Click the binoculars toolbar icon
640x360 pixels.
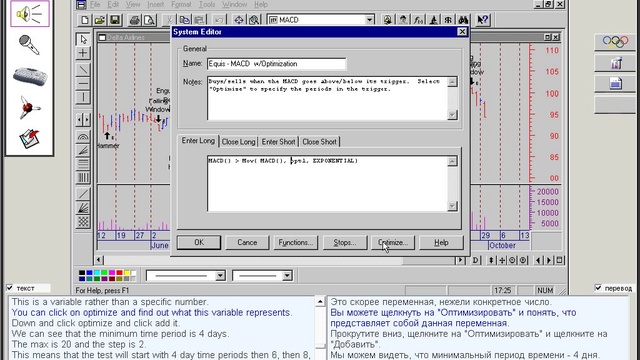462,20
